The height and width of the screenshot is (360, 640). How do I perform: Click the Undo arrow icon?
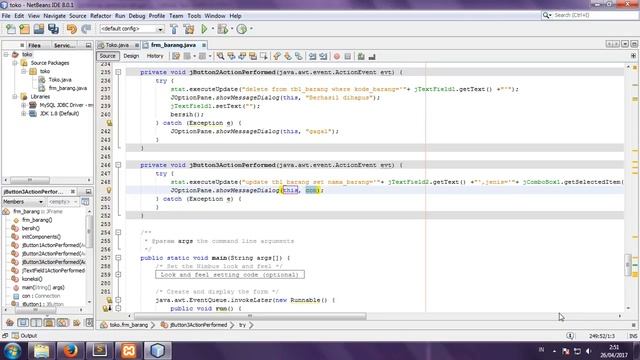[72, 29]
